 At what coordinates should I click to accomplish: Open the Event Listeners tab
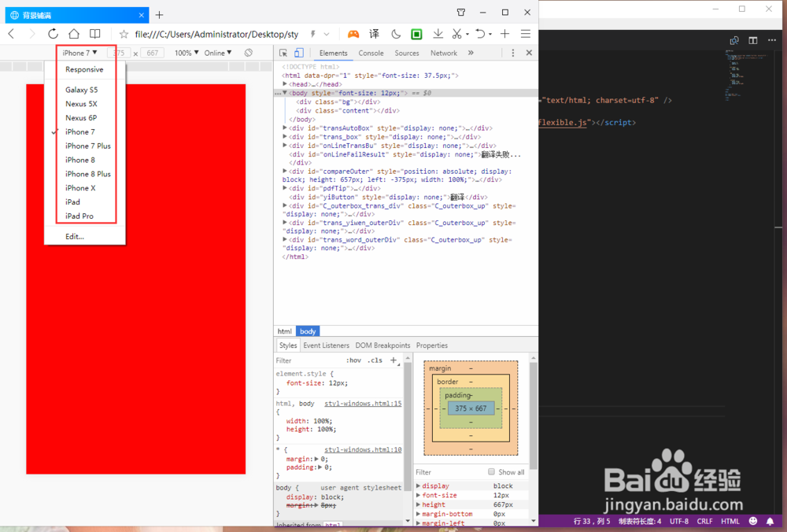[326, 345]
